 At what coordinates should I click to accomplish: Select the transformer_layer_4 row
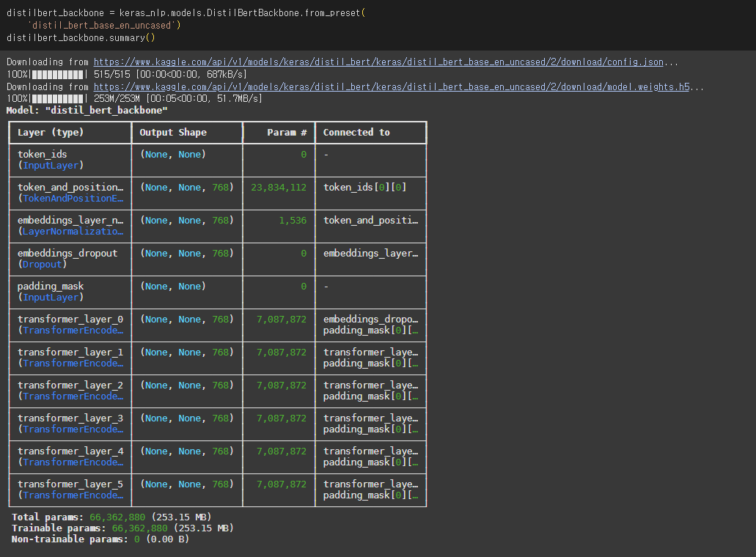coord(218,457)
